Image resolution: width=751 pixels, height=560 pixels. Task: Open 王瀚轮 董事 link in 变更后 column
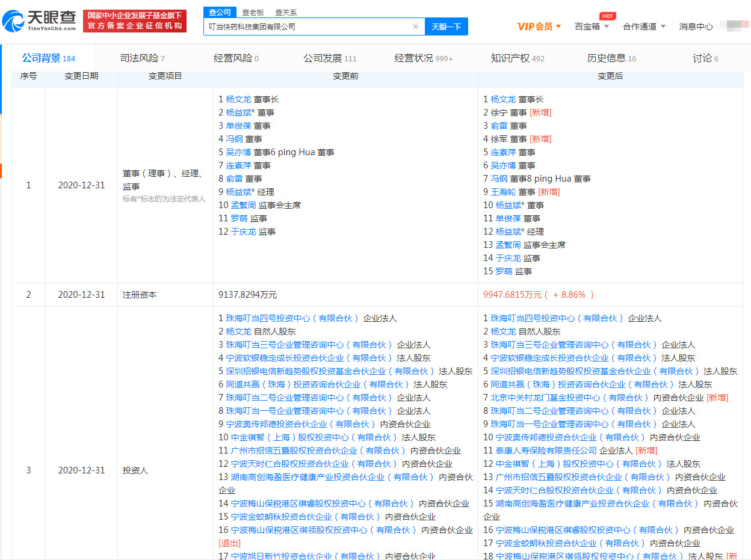(503, 192)
